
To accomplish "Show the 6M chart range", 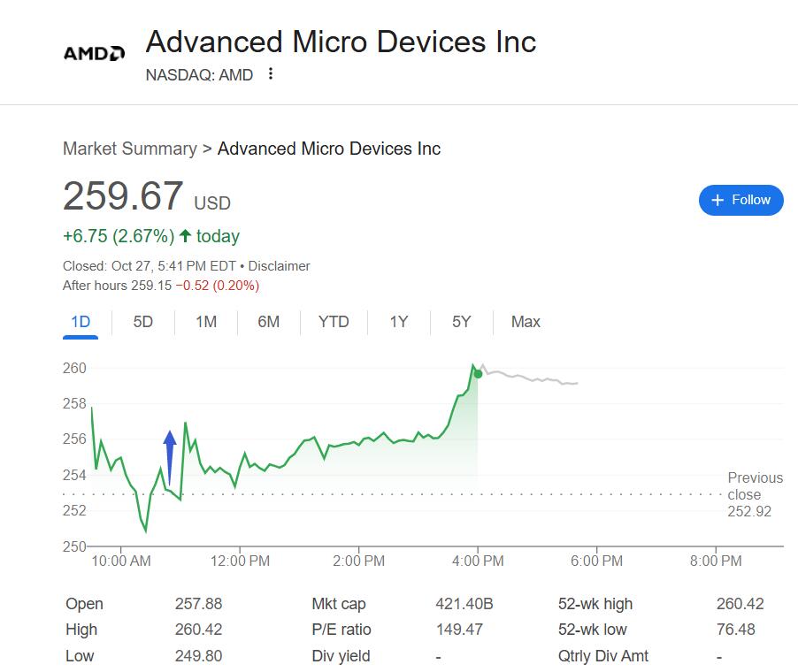I will (269, 322).
